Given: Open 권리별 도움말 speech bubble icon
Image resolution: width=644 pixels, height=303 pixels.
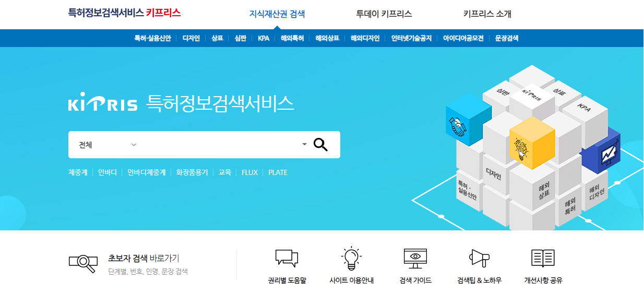Looking at the screenshot, I should [287, 258].
